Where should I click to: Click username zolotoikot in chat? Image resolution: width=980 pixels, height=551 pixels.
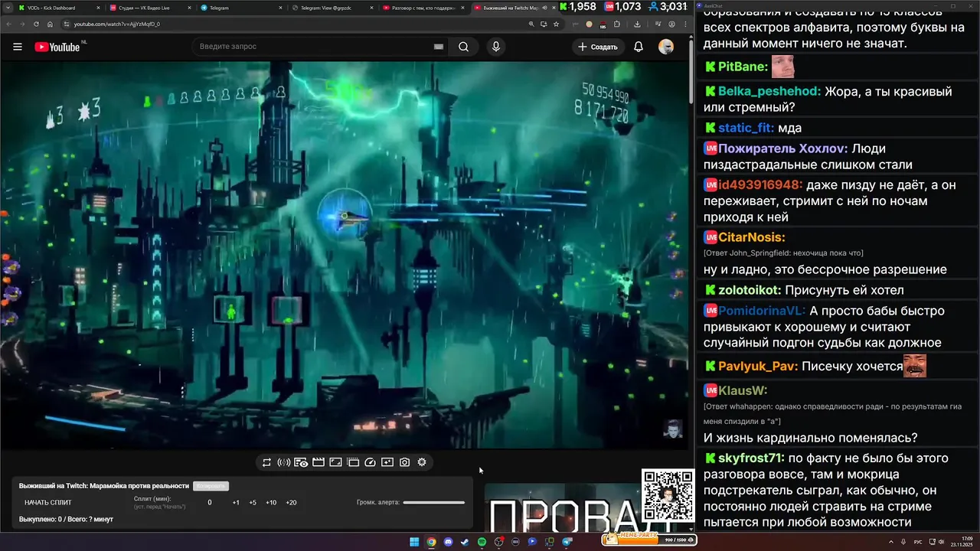click(750, 290)
